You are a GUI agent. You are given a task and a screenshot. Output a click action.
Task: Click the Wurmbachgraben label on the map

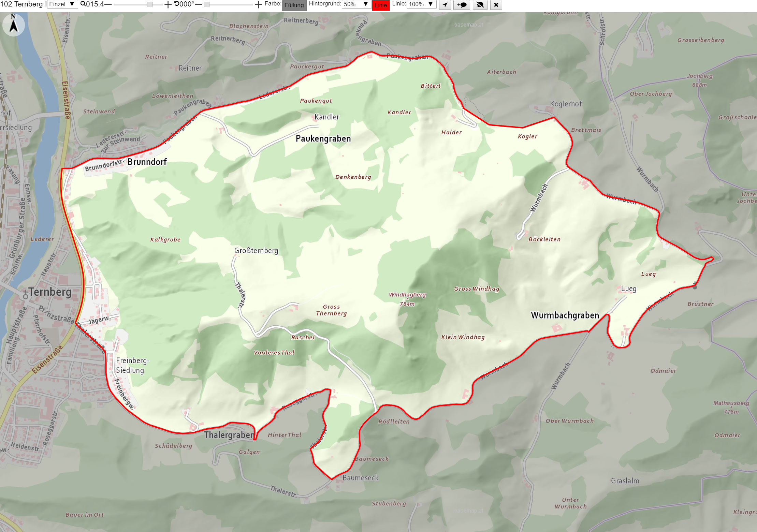click(x=565, y=315)
